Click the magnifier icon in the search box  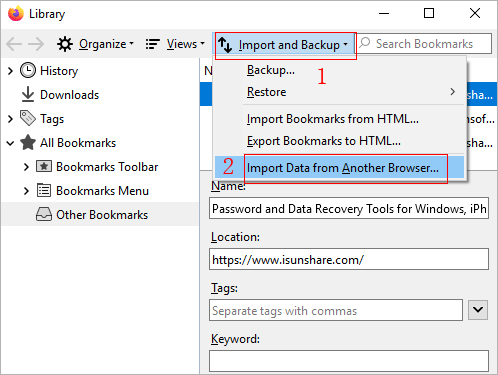pos(365,43)
